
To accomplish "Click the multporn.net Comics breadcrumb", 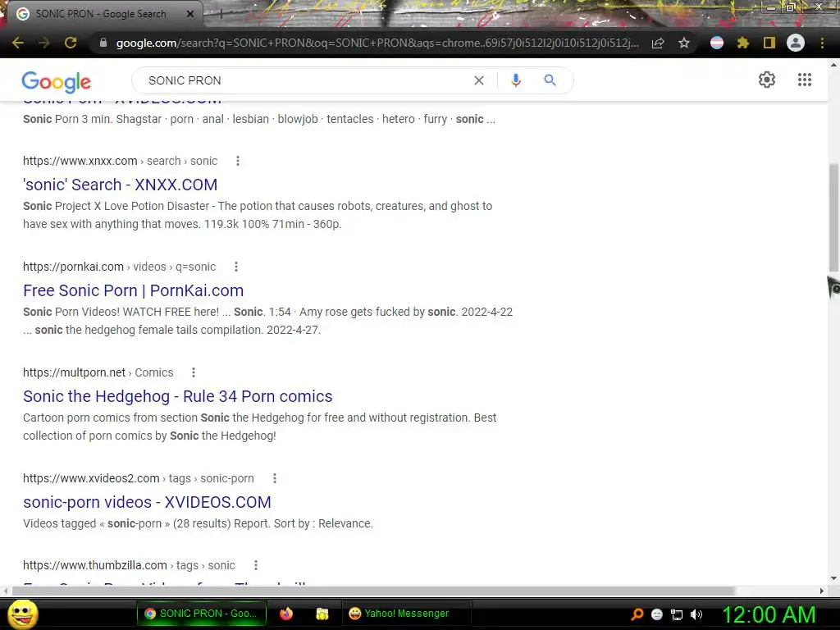I will tap(98, 372).
